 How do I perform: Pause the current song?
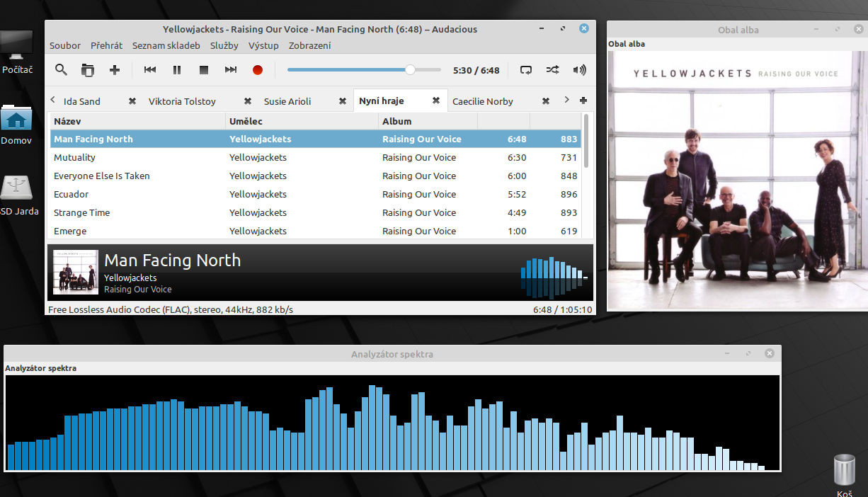click(177, 70)
